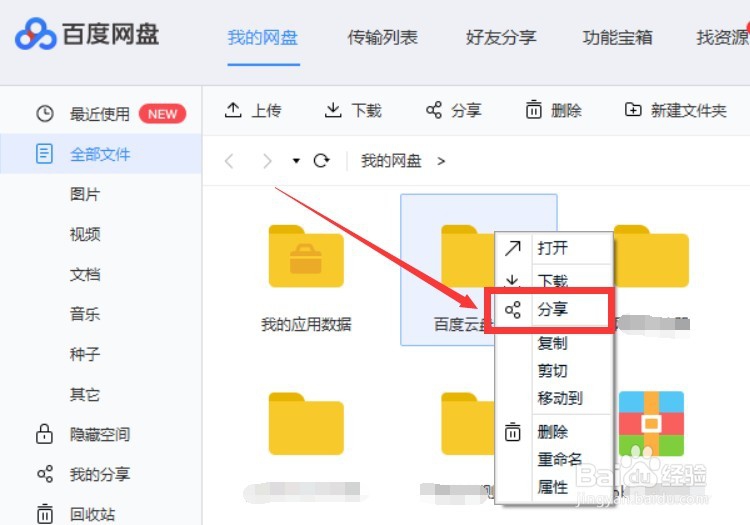Select 全部文件 in sidebar
750x525 pixels.
coord(100,154)
